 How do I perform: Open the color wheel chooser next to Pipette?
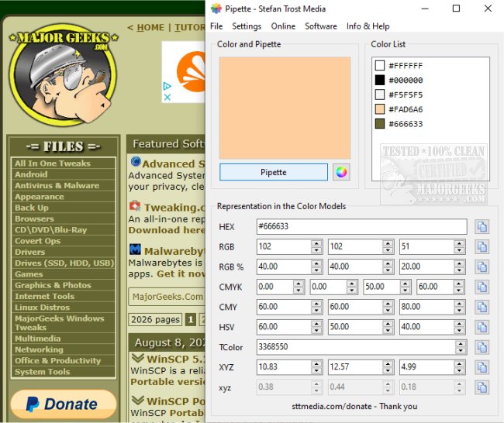point(341,172)
